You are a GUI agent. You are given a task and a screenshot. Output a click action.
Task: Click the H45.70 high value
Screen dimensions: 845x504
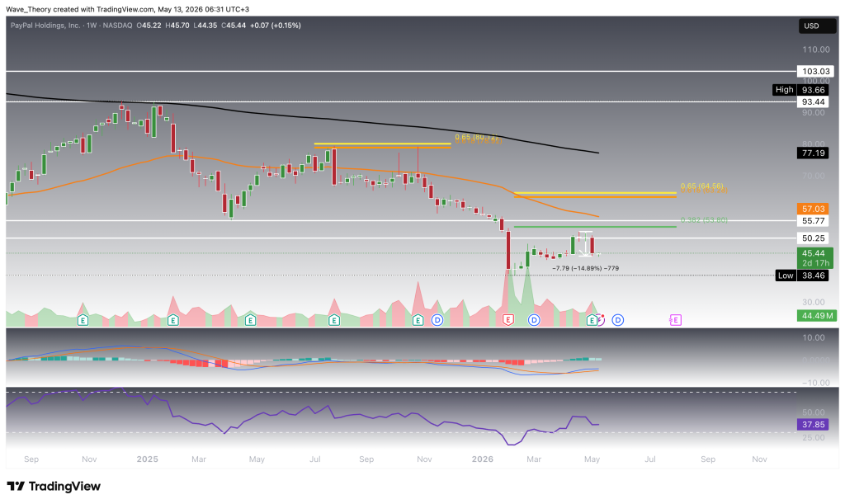pos(177,26)
